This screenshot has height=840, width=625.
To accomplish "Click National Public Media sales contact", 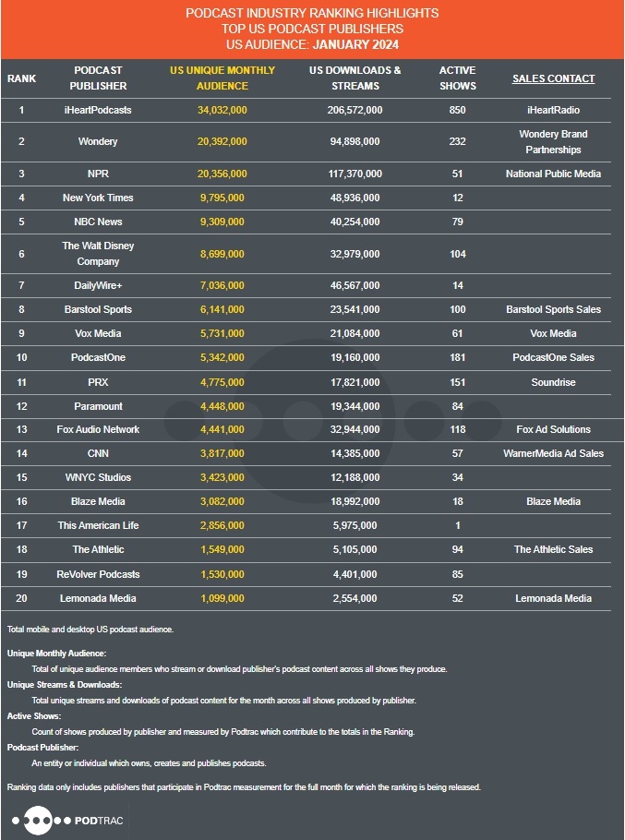I will tap(553, 174).
